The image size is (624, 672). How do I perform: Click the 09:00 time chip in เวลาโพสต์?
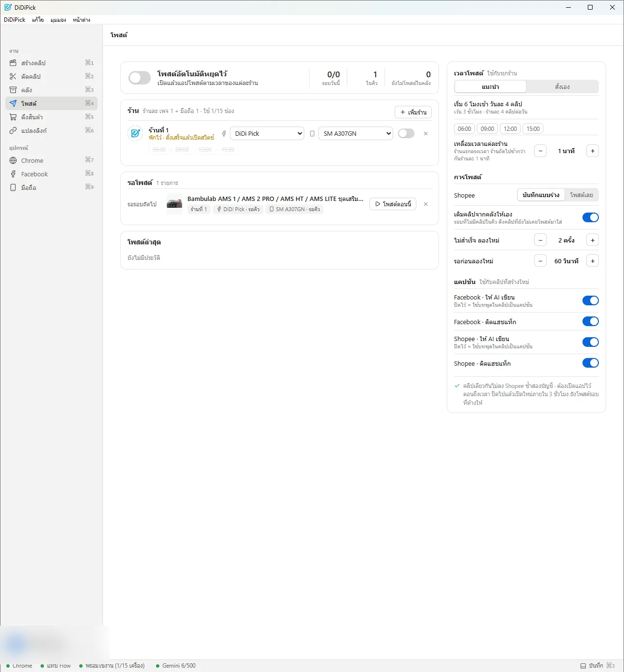(x=487, y=129)
